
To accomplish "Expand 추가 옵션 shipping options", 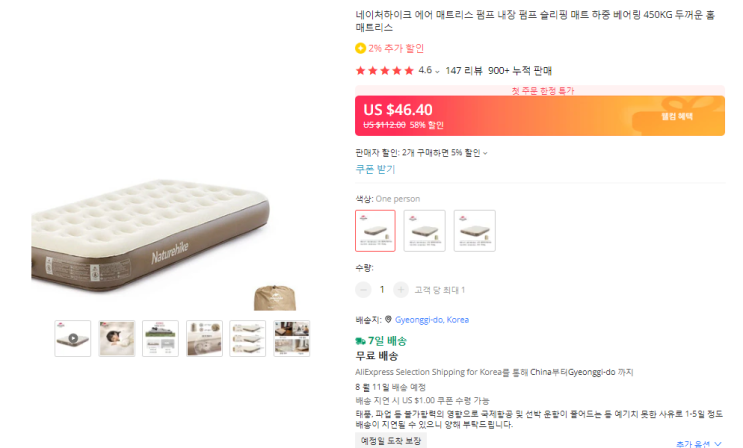I will click(698, 443).
